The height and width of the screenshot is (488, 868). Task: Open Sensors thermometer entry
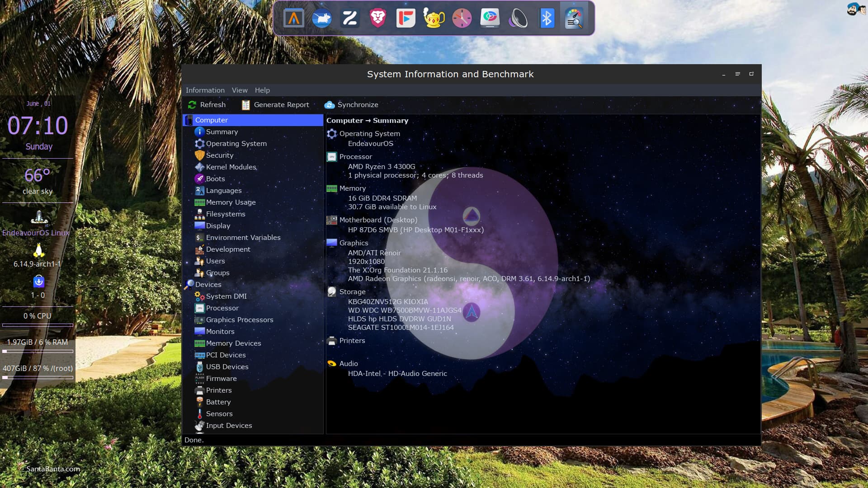[219, 413]
